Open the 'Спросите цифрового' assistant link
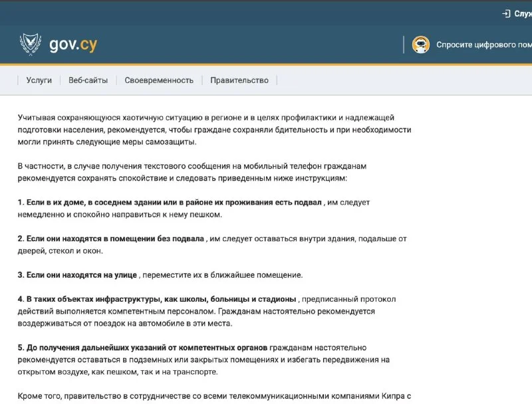The width and height of the screenshot is (532, 404). (483, 45)
